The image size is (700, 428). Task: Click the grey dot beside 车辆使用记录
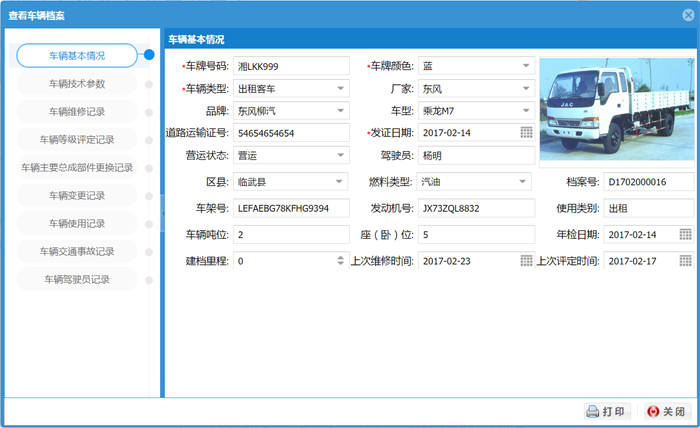[149, 224]
